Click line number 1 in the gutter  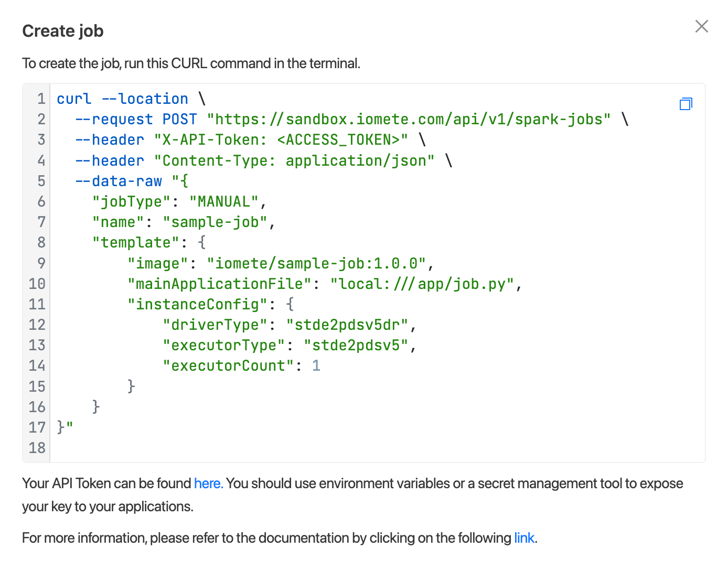pyautogui.click(x=41, y=99)
